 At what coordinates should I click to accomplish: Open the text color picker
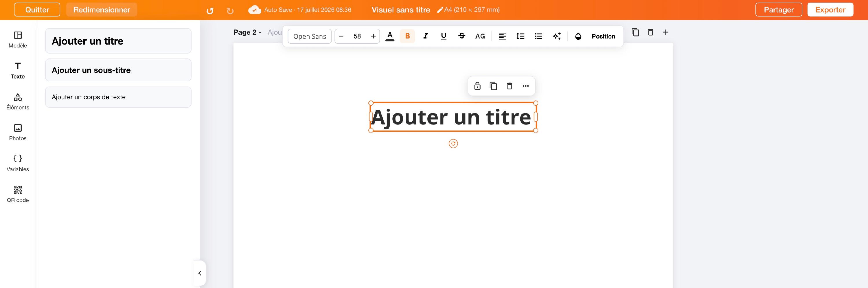point(390,36)
